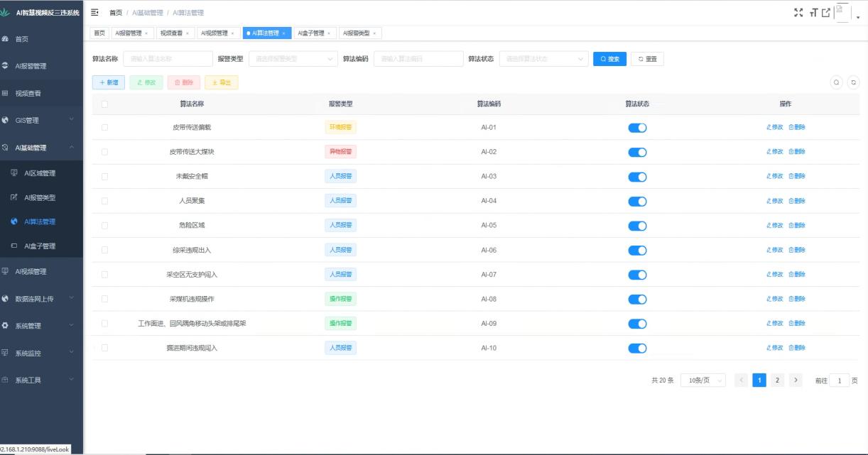Click the delete icon for AI-05 row

click(x=796, y=225)
